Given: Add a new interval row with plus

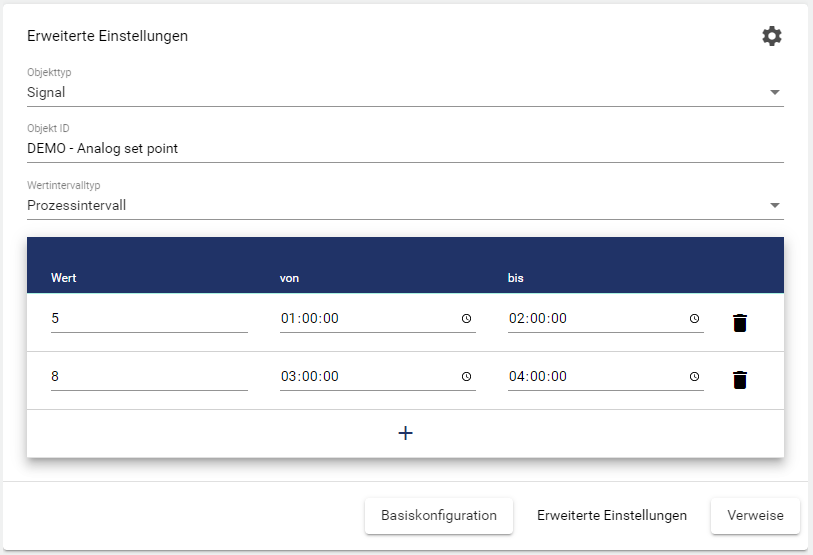Looking at the screenshot, I should pos(405,433).
